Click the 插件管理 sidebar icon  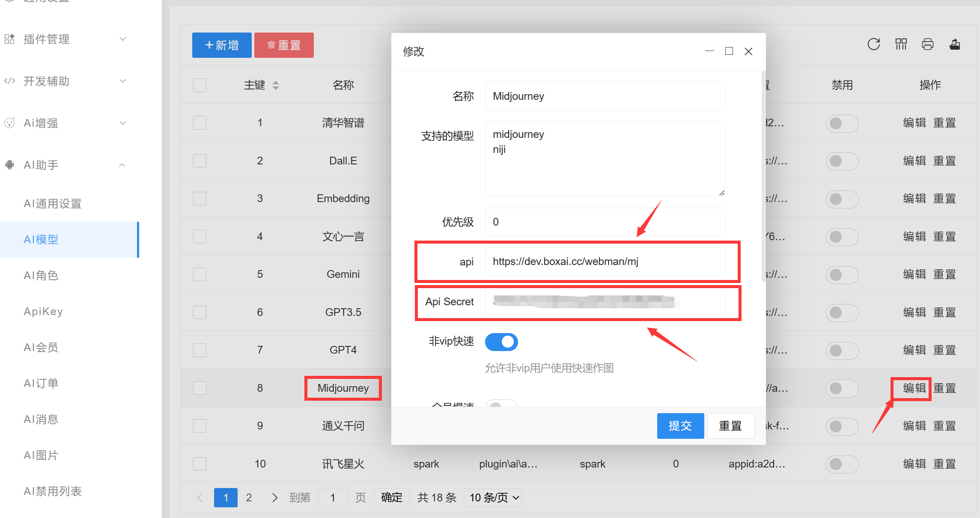[x=9, y=39]
